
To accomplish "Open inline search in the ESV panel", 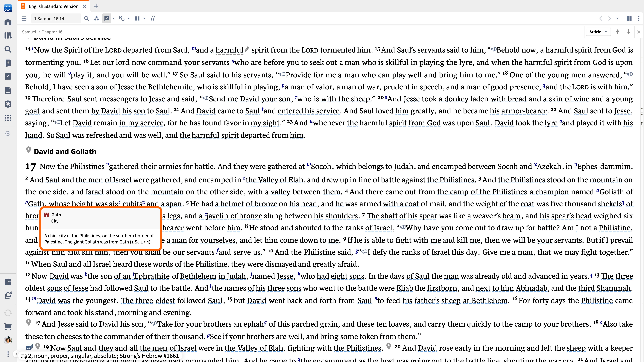I will 86,19.
